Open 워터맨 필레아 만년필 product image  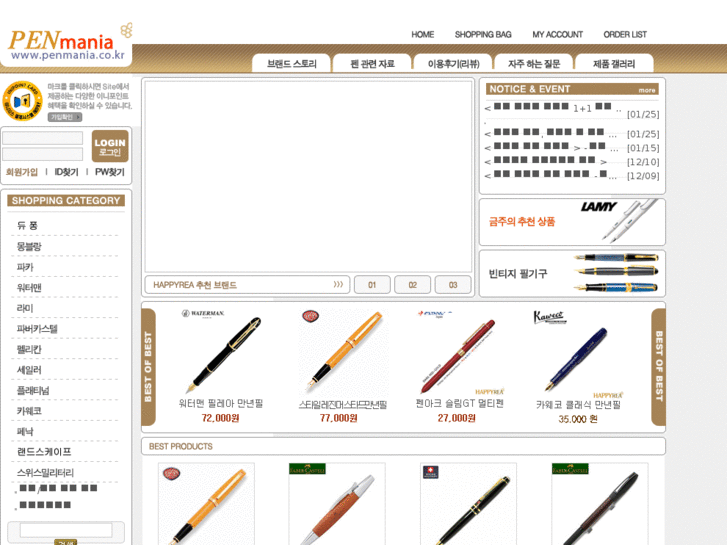pyautogui.click(x=224, y=354)
